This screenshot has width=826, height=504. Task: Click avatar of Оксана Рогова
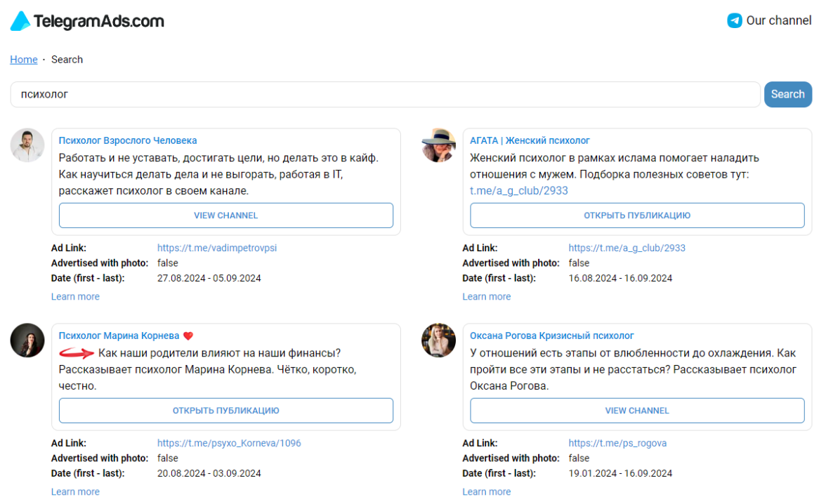pos(438,340)
